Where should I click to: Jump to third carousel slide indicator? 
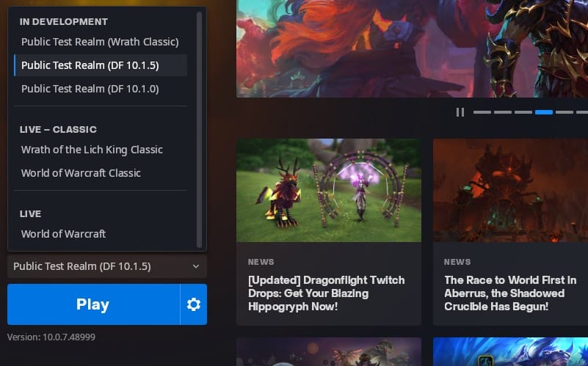coord(523,112)
